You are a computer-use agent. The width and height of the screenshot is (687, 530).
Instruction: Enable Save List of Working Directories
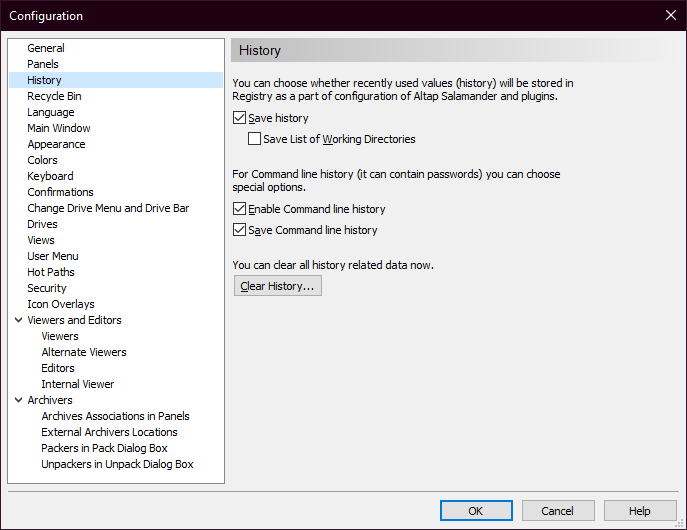(254, 139)
